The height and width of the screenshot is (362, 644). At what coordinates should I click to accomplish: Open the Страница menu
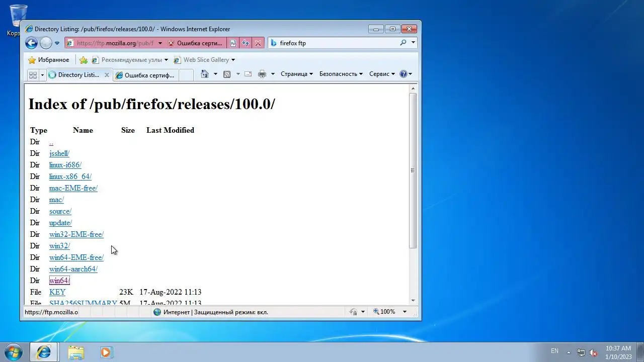[x=297, y=74]
